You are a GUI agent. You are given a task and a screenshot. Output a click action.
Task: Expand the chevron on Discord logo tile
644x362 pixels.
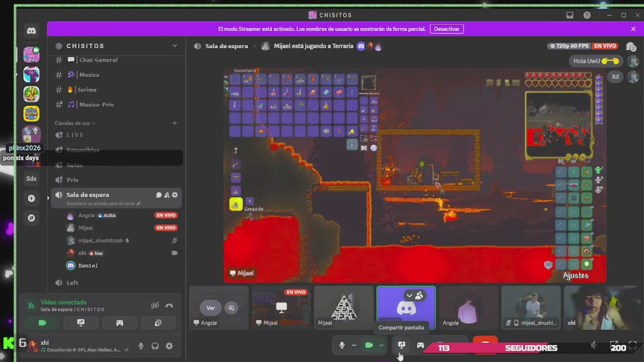point(410,296)
